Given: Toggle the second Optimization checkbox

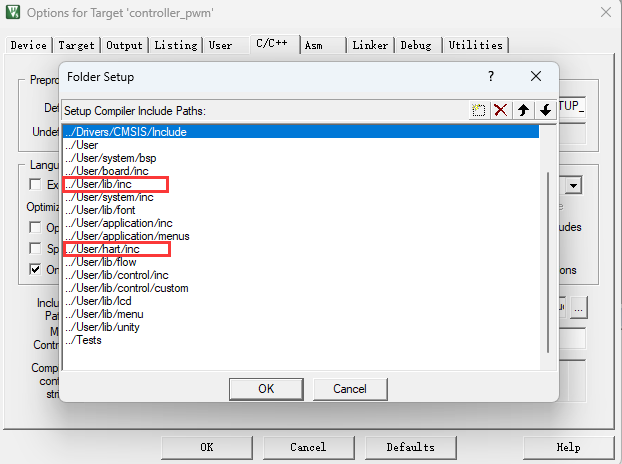Looking at the screenshot, I should click(36, 248).
